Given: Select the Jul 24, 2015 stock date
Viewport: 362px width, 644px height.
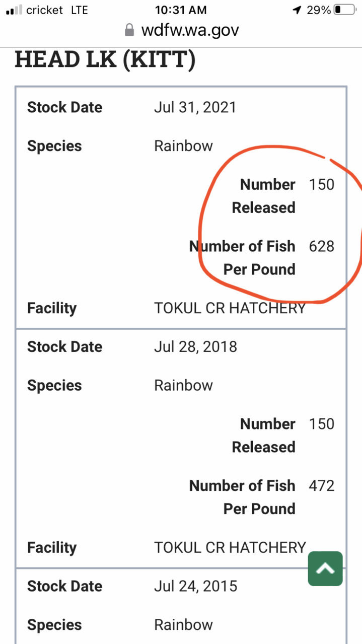Looking at the screenshot, I should tap(195, 586).
